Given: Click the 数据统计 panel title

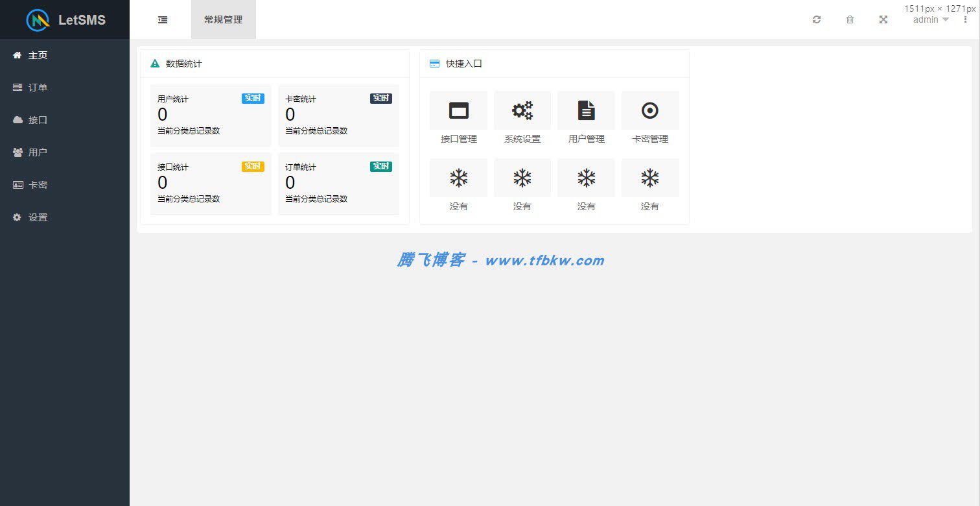Looking at the screenshot, I should [x=184, y=64].
